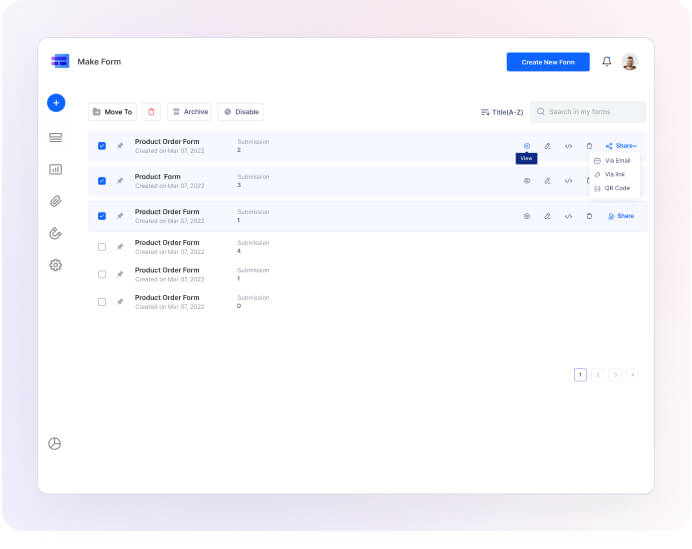Click the view eye icon on first form row
This screenshot has height=549, width=692.
pos(527,146)
